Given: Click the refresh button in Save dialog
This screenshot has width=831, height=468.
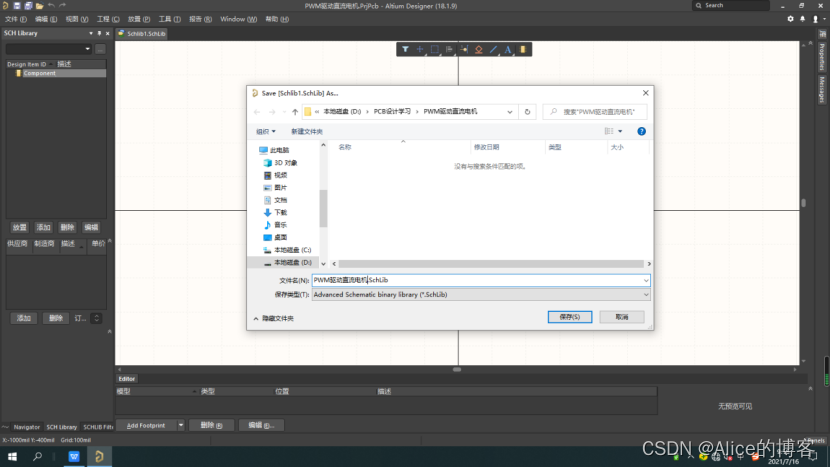Looking at the screenshot, I should pyautogui.click(x=527, y=112).
